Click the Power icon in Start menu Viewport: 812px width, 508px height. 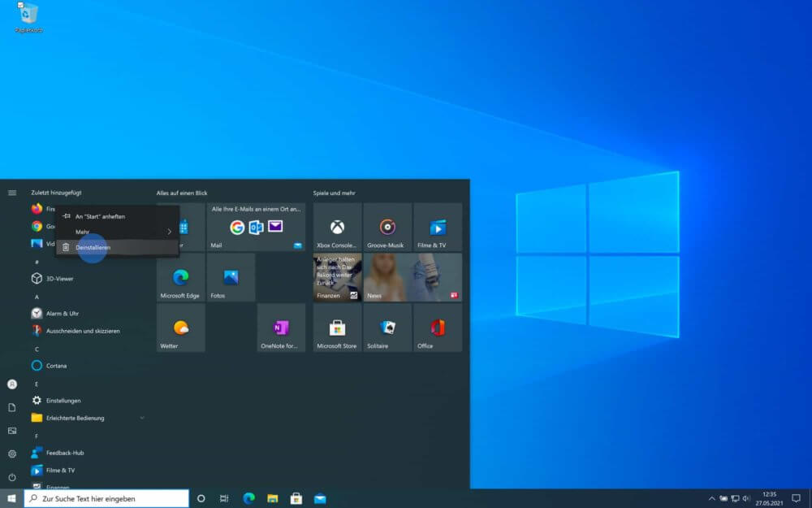tap(12, 477)
